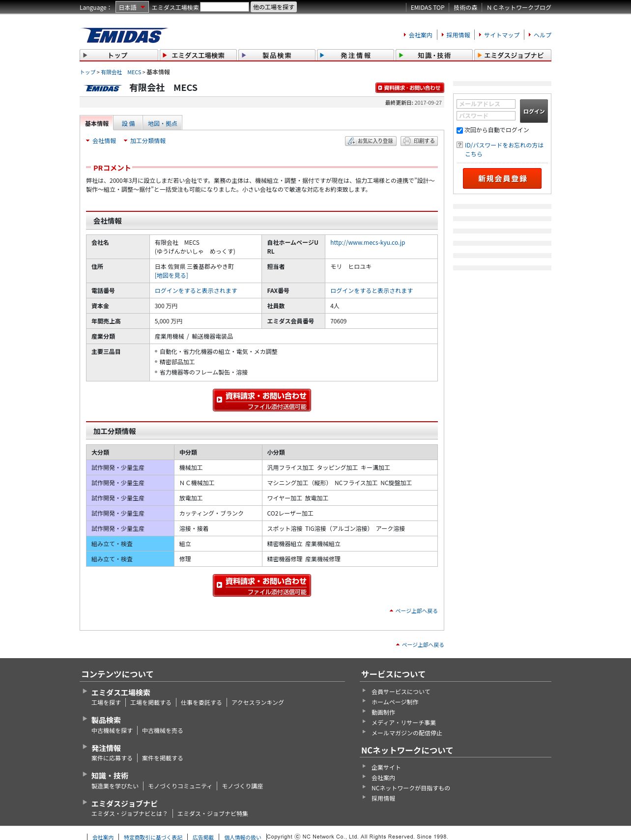The image size is (631, 840).
Task: Open footer アクセスランキング link
Action: pos(258,703)
